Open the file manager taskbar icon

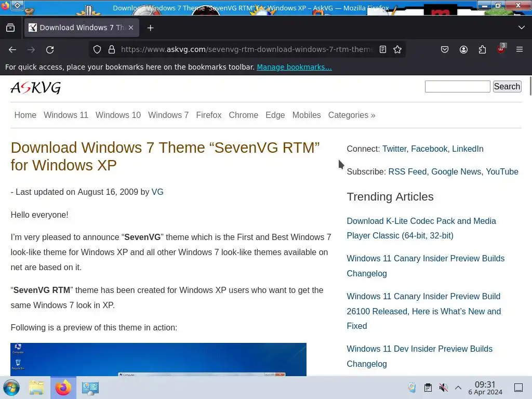click(x=36, y=388)
